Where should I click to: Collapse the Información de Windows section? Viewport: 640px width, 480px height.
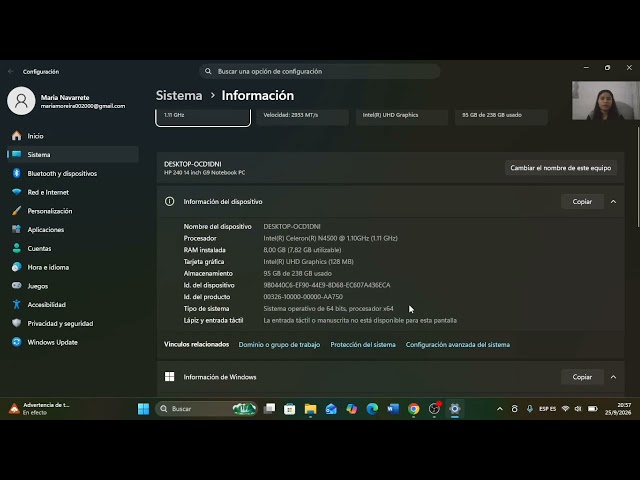tap(613, 377)
